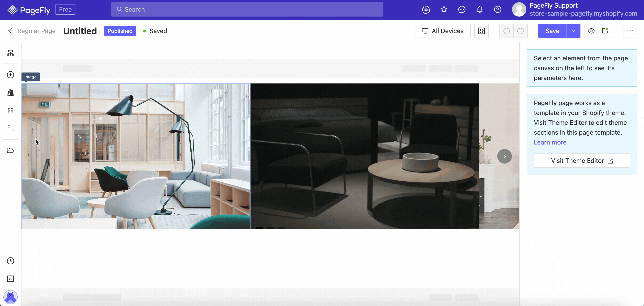Open the custom code terminal icon
This screenshot has width=644, height=306.
click(11, 279)
